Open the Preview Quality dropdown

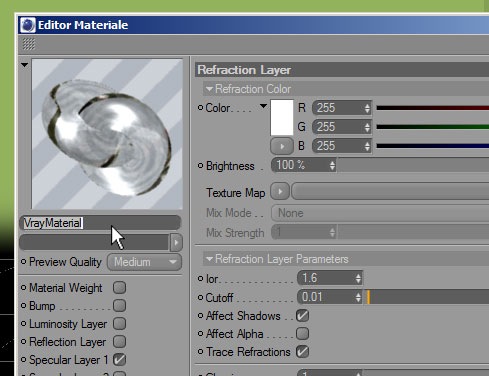144,262
